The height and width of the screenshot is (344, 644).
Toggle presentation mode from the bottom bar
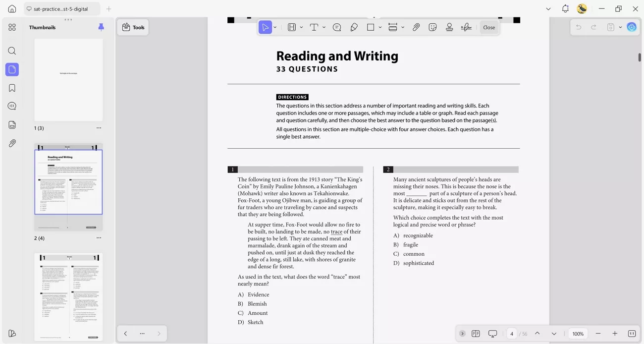(x=492, y=334)
